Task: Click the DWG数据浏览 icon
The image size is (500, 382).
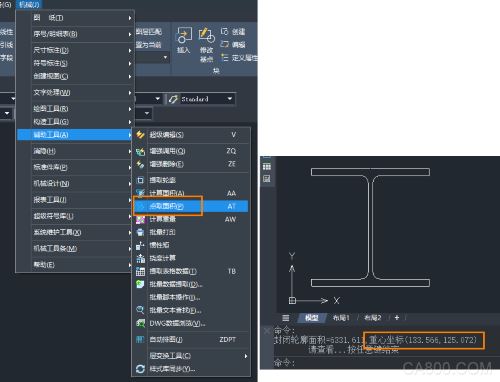Action: (x=140, y=323)
